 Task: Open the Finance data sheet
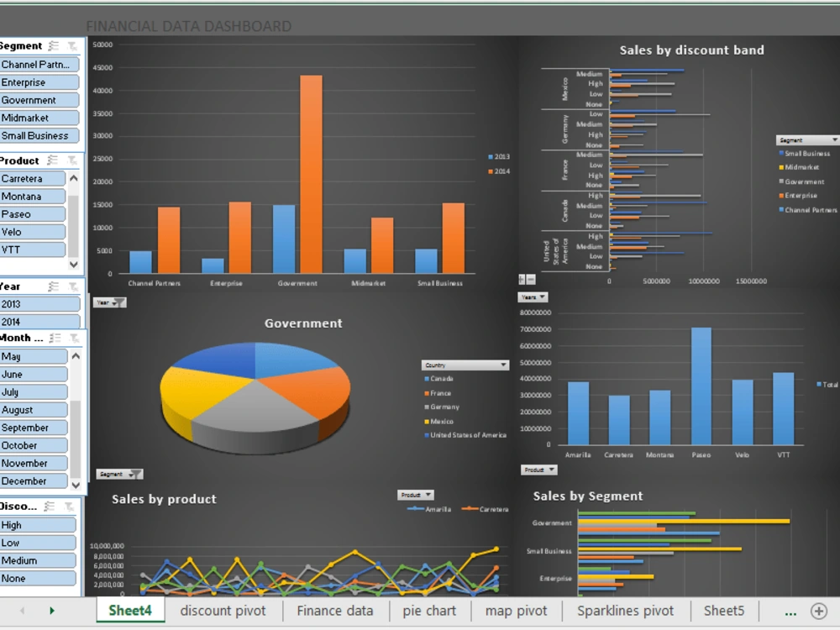[335, 611]
